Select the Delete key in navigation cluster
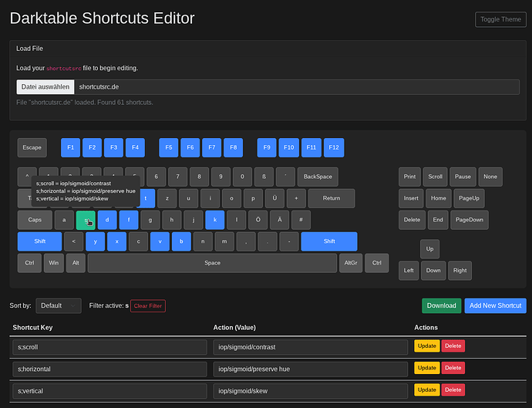Screen dimensions: 532x408 pyautogui.click(x=412, y=220)
